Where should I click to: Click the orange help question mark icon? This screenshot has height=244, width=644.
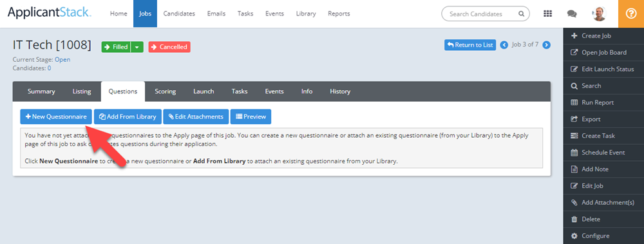click(x=631, y=14)
